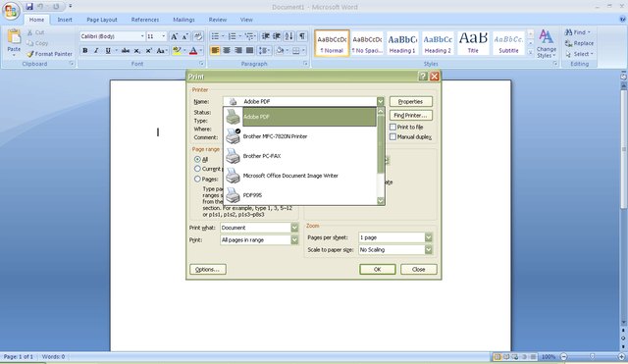Expand the Find dropdown in Editing
628x364 pixels.
[x=589, y=32]
